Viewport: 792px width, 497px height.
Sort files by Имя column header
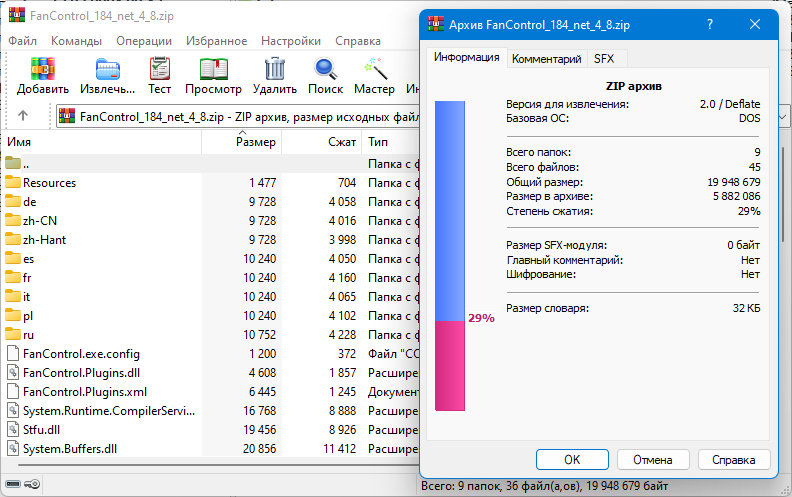pos(101,142)
